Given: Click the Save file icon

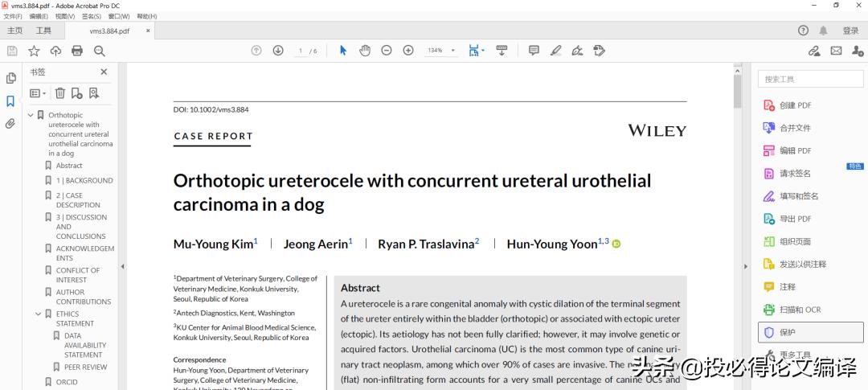Looking at the screenshot, I should click(x=12, y=51).
